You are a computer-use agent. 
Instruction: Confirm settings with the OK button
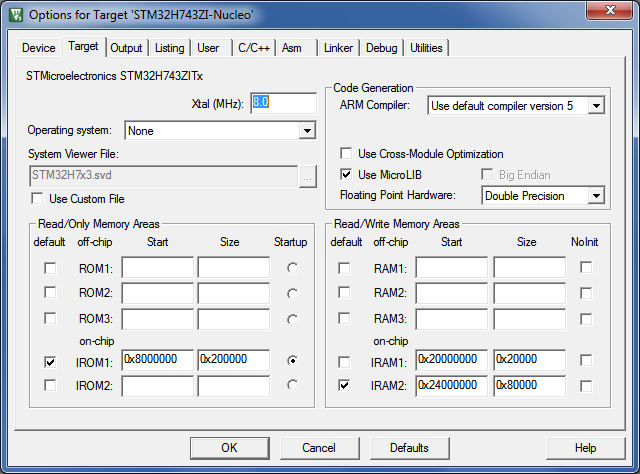point(229,448)
